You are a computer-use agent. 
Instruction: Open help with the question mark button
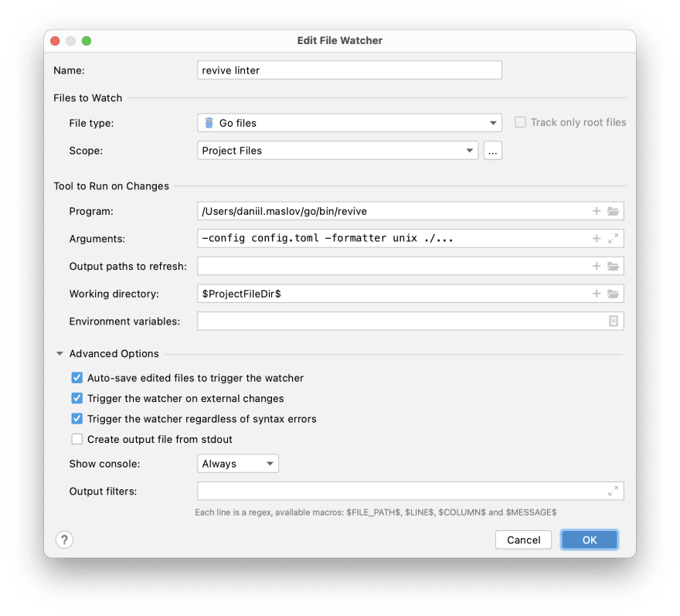[64, 539]
